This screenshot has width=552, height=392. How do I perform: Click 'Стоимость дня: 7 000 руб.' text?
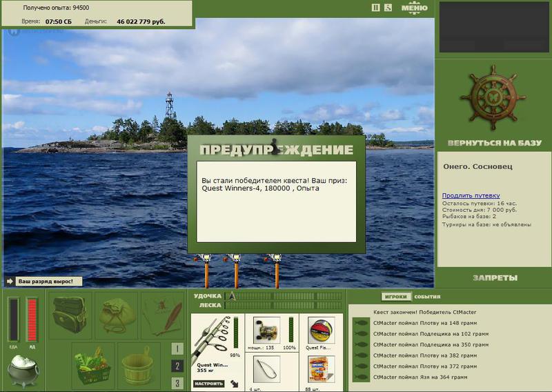480,210
